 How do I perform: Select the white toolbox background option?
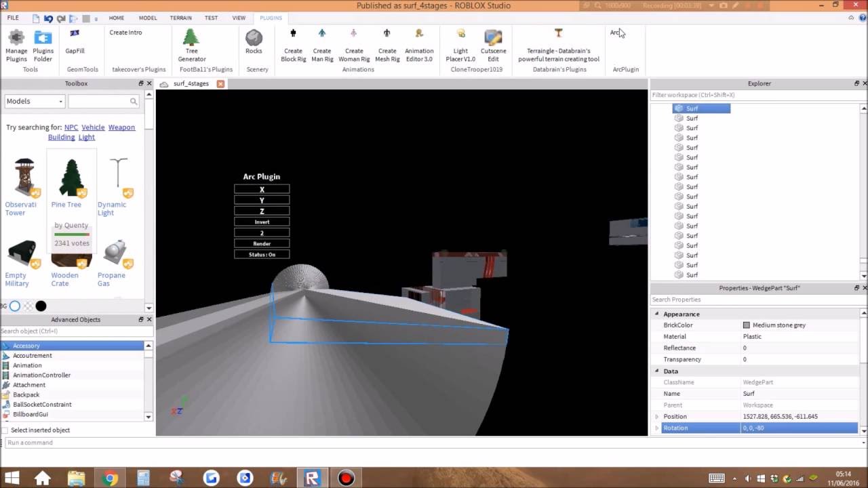coord(15,306)
